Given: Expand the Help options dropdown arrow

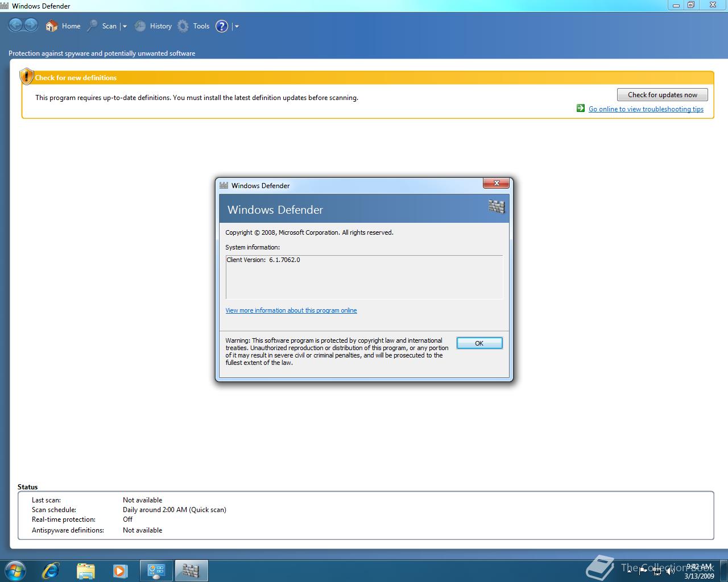Looking at the screenshot, I should tap(237, 26).
